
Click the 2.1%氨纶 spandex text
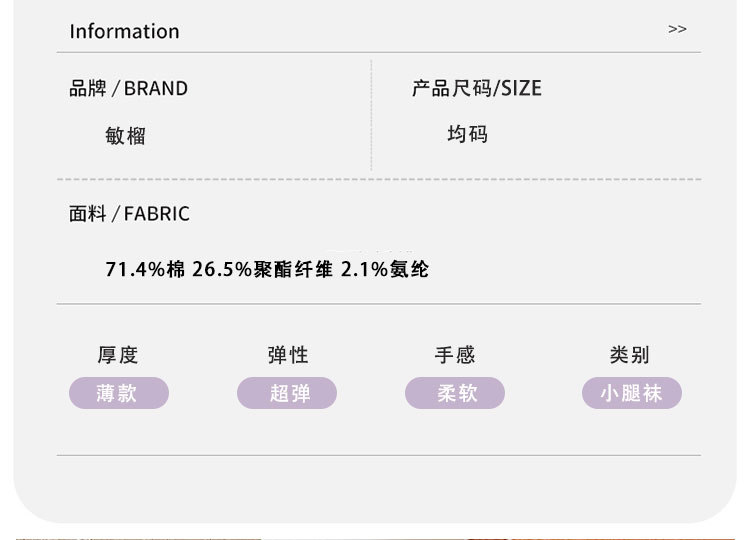click(385, 269)
